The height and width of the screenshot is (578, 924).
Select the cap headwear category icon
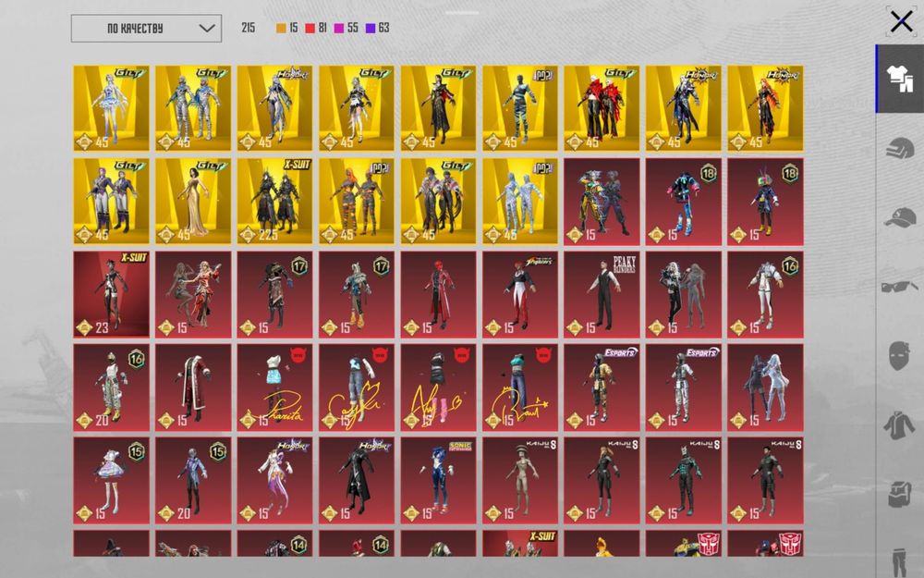pyautogui.click(x=900, y=217)
